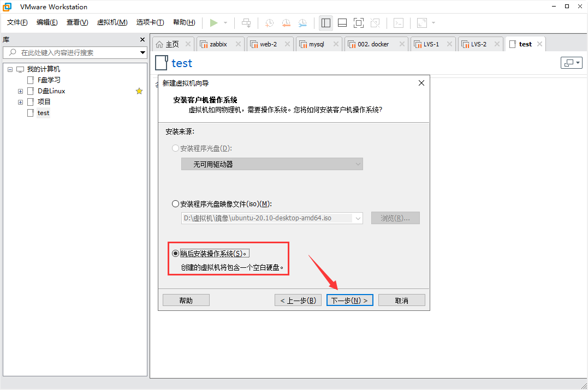Open the ISO image path dropdown
Image resolution: width=588 pixels, height=390 pixels.
coord(358,218)
